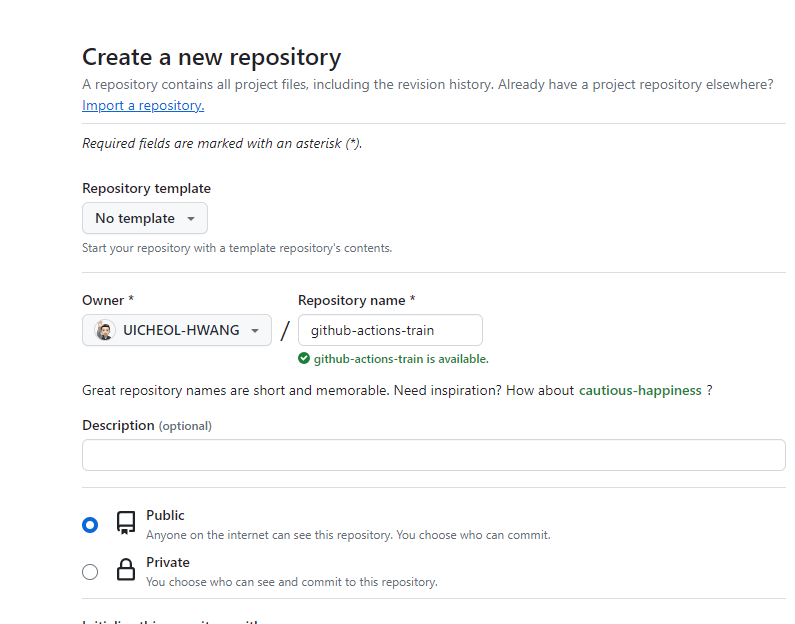The width and height of the screenshot is (795, 624).
Task: Use the suggested name cautious-happiness
Action: click(640, 390)
